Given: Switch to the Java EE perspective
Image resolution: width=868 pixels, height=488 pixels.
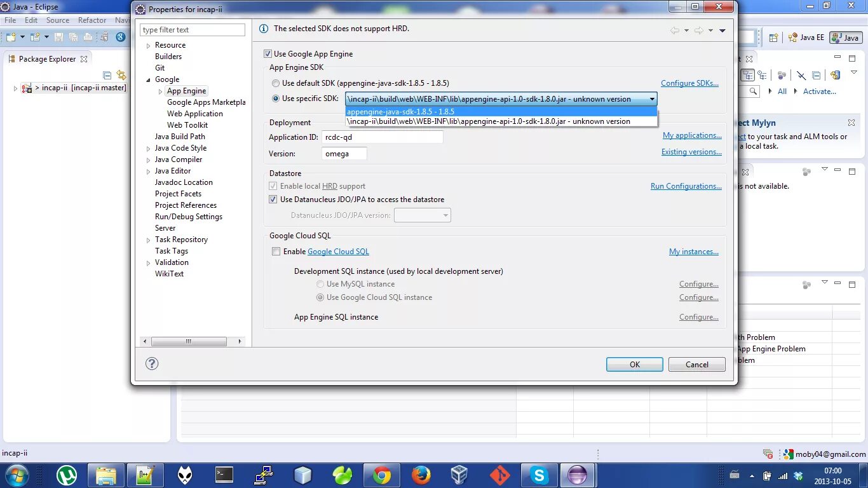Looking at the screenshot, I should coord(806,37).
